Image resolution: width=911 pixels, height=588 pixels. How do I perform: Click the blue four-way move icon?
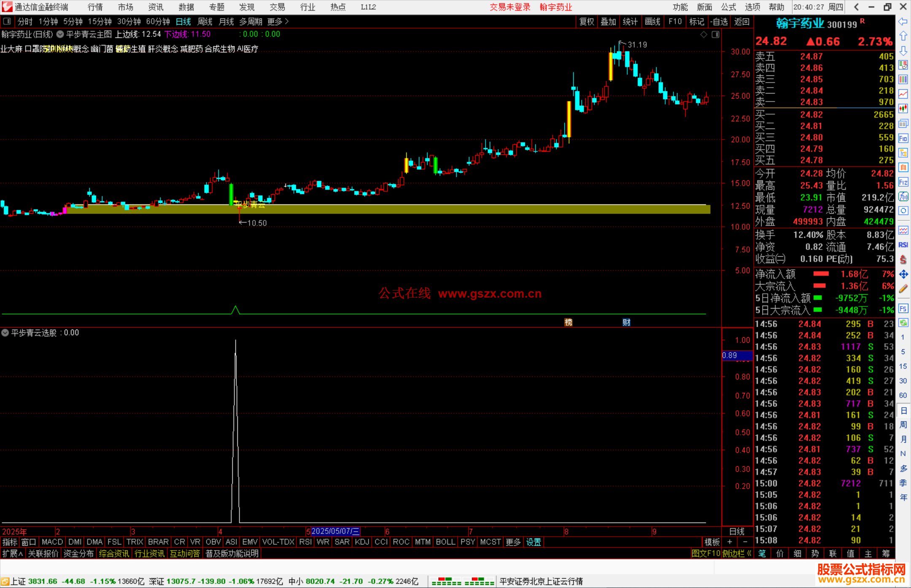(903, 274)
